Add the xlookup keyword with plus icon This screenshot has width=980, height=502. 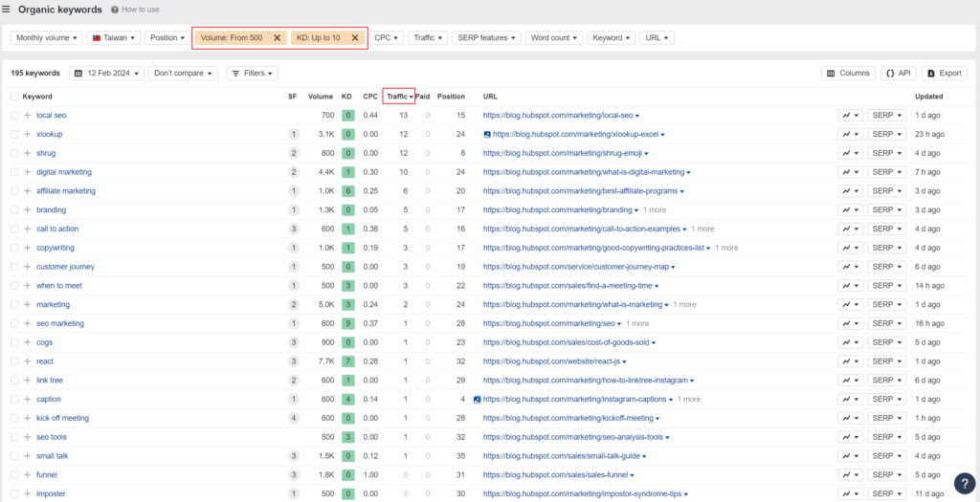27,134
